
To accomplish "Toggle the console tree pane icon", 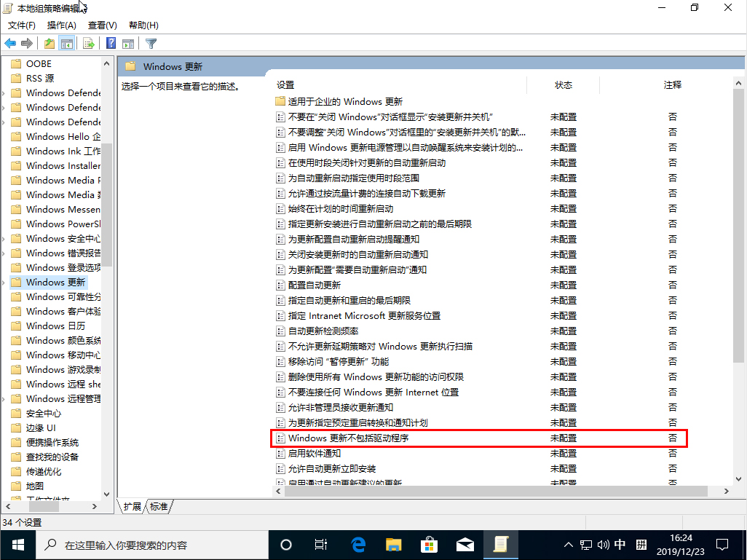I will [67, 43].
